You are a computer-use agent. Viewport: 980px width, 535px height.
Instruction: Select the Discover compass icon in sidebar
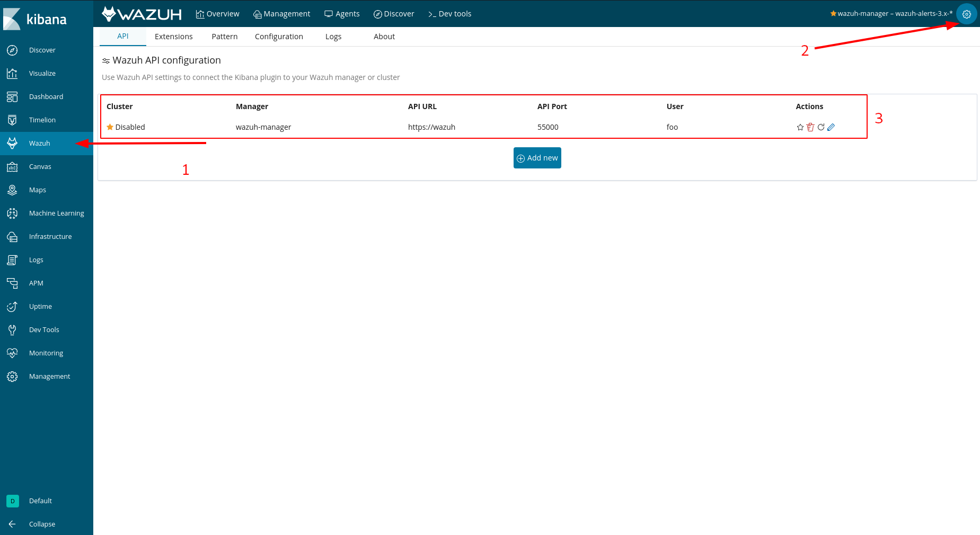(12, 50)
